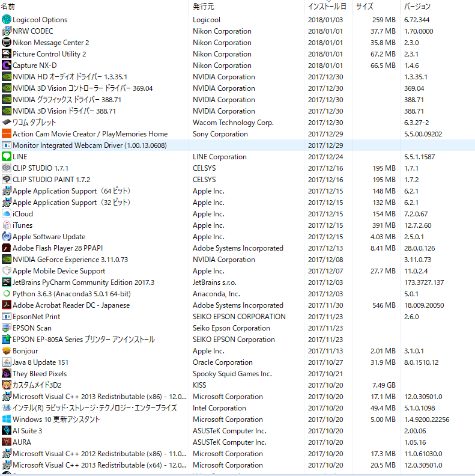Click the Bonjour box icon
The height and width of the screenshot is (476, 475).
click(x=7, y=351)
